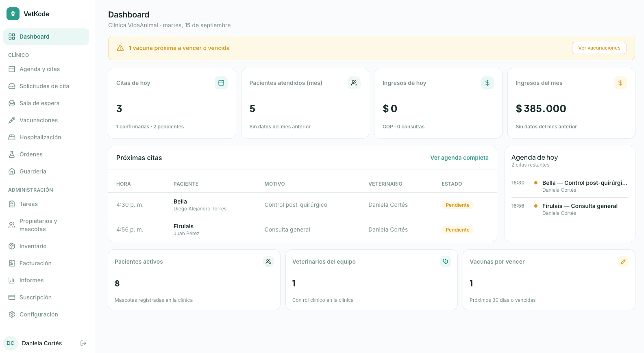Click the 1 confirmadas · 2 pendientes text

coord(150,127)
